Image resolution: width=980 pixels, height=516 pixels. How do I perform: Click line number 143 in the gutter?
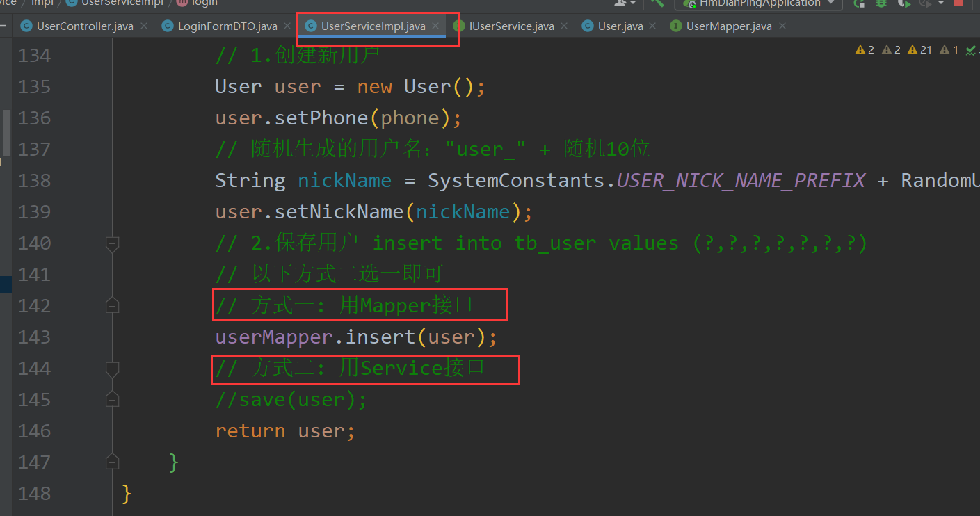[34, 337]
